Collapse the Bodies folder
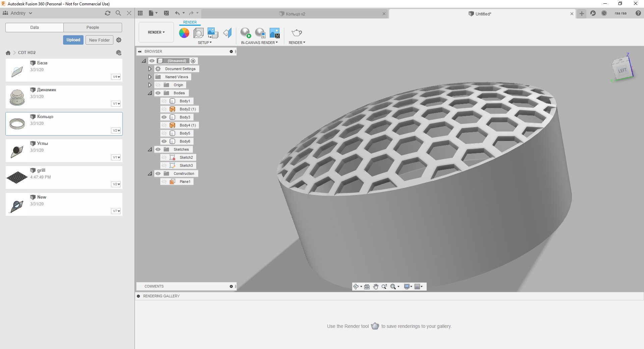644x349 pixels. [x=150, y=93]
